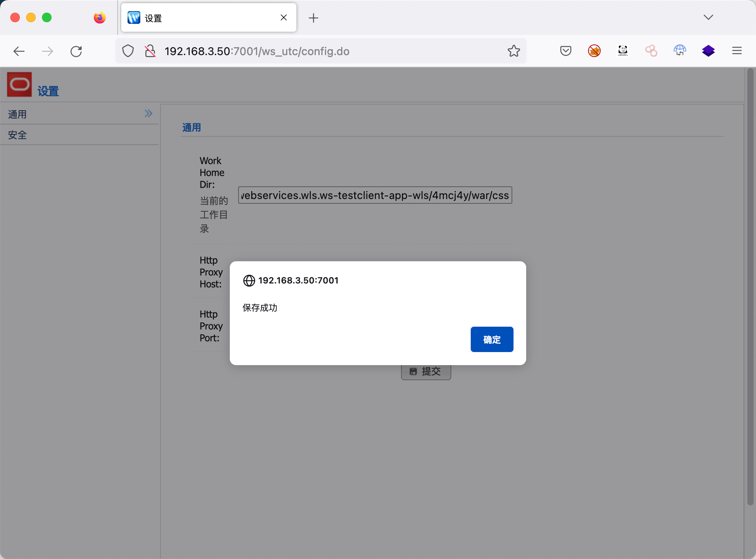Select 通用 in the left sidebar
Image resolution: width=756 pixels, height=559 pixels.
click(17, 115)
